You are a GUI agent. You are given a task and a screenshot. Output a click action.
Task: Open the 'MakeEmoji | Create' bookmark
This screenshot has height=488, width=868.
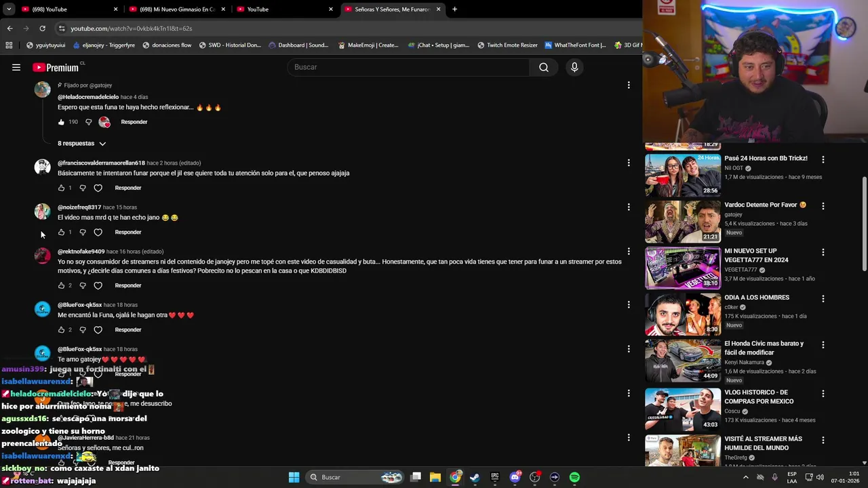click(368, 45)
